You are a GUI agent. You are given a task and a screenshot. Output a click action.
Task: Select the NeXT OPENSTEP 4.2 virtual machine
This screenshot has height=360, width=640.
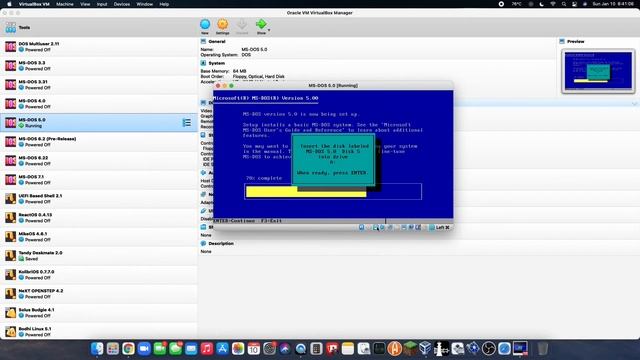(x=99, y=293)
